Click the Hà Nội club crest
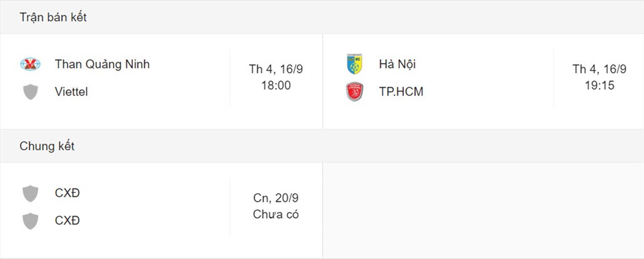The height and width of the screenshot is (259, 644). (354, 64)
